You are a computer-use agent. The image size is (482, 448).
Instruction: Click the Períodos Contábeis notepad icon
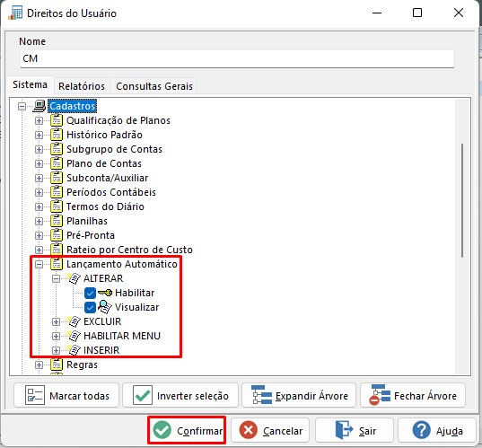pos(57,192)
